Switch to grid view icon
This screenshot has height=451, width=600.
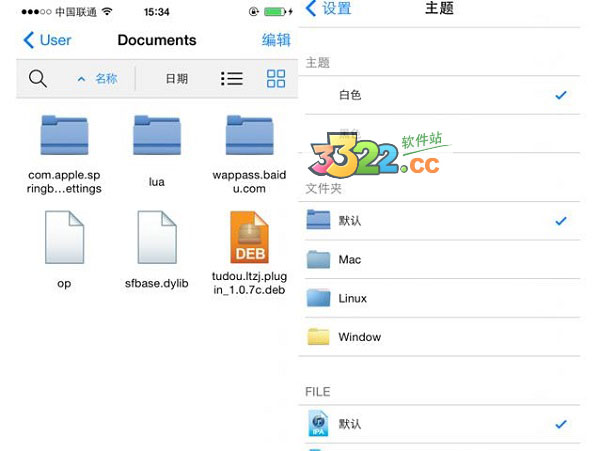pos(276,79)
